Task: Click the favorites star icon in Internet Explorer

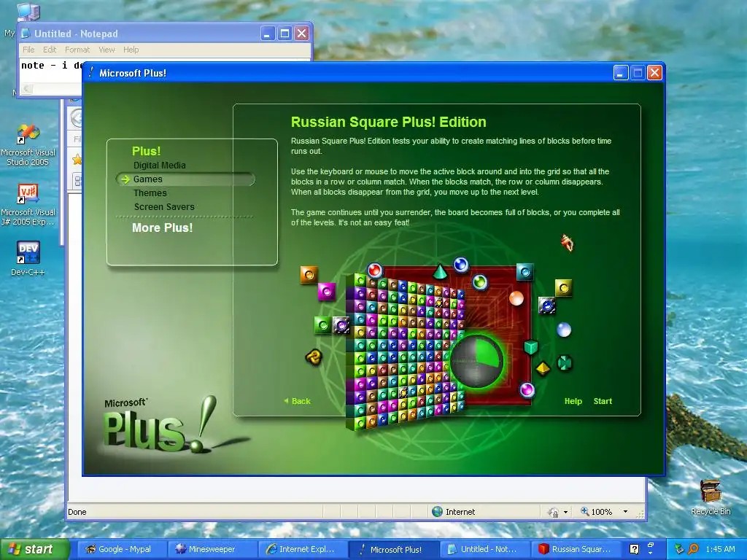Action: click(x=77, y=160)
